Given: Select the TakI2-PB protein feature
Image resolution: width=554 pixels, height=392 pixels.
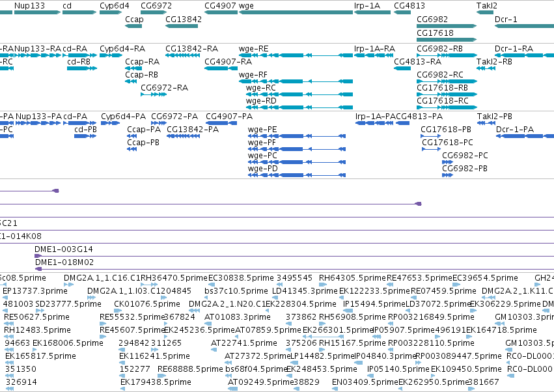Looking at the screenshot, I should [x=486, y=123].
